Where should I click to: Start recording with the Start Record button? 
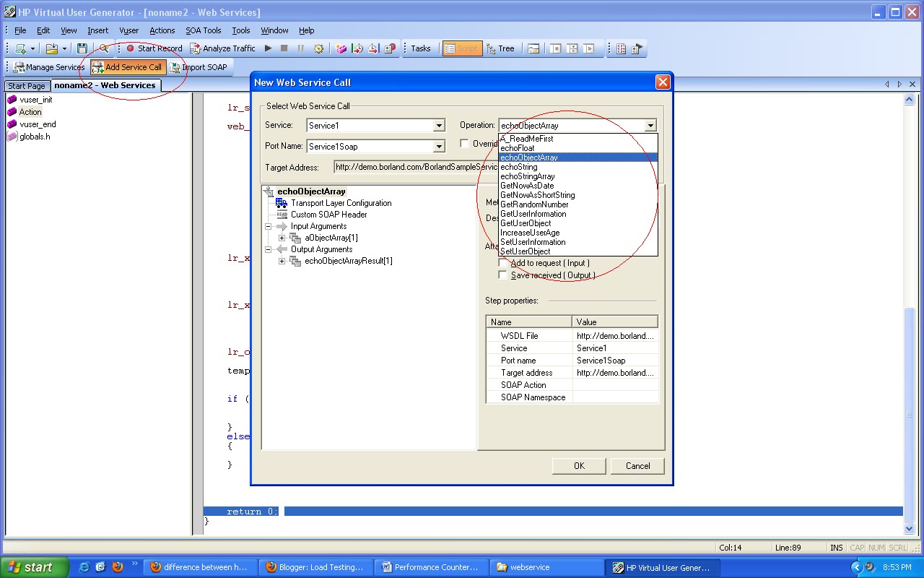click(154, 48)
